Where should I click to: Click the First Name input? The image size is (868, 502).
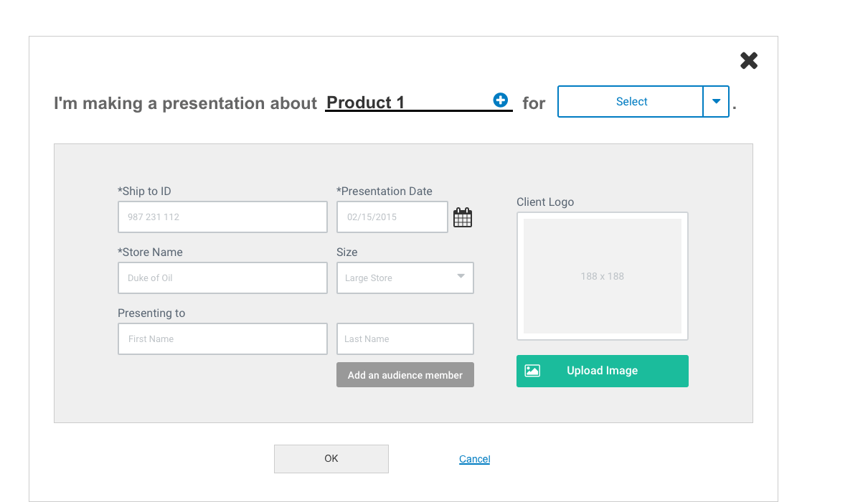(x=222, y=339)
